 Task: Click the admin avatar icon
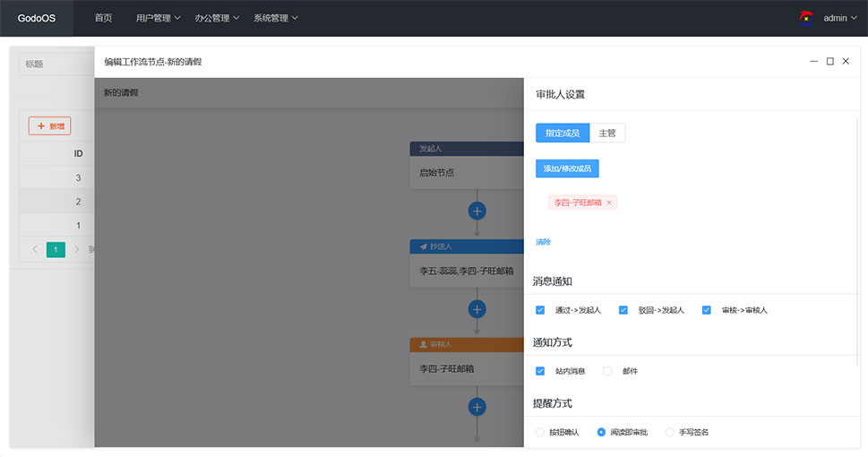click(x=806, y=18)
